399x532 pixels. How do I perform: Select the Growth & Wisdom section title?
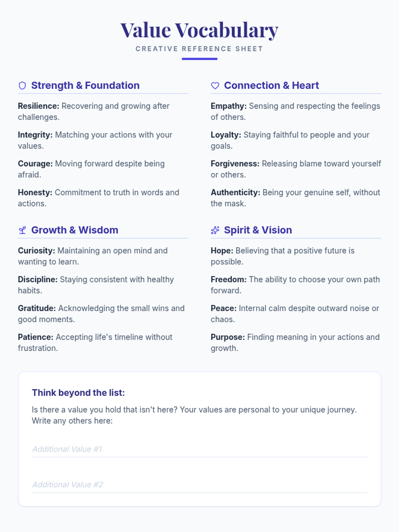point(74,230)
